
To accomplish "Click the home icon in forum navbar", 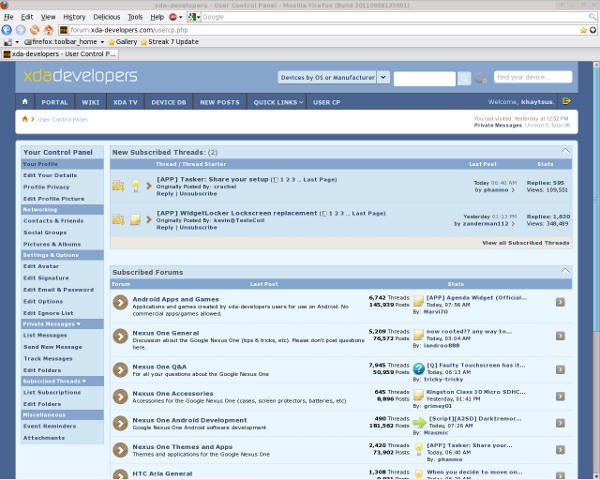I will tap(26, 102).
